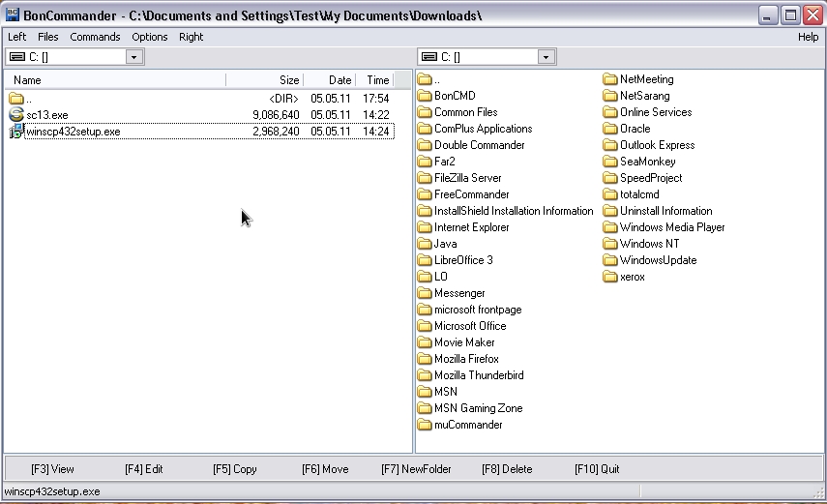Click the sc13.exe file icon
The width and height of the screenshot is (827, 504).
tap(16, 114)
